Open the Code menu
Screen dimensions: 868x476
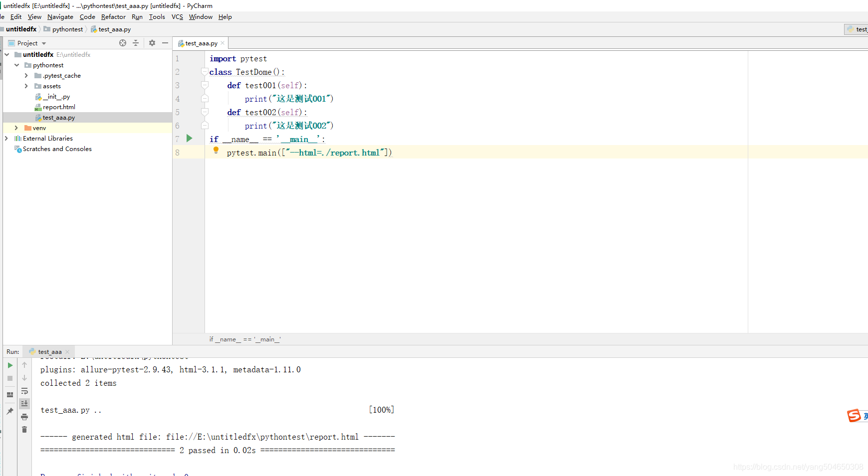(87, 17)
